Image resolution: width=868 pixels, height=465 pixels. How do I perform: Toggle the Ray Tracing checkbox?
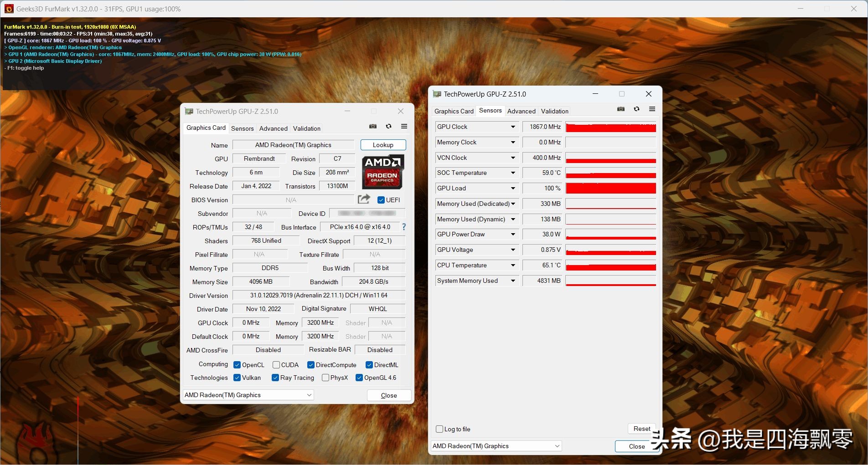(x=275, y=378)
